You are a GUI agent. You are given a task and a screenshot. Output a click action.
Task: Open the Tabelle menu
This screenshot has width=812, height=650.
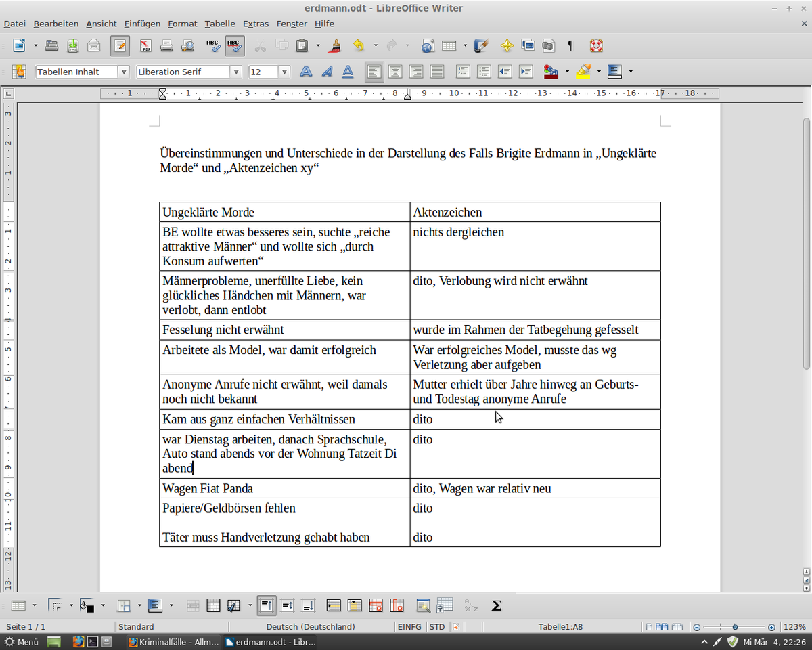point(220,24)
